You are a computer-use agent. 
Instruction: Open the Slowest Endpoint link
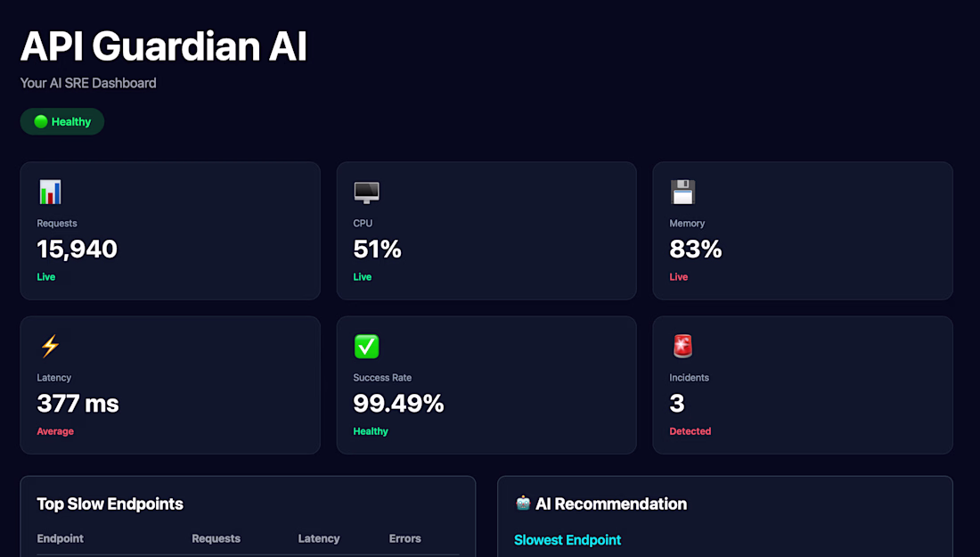(568, 540)
